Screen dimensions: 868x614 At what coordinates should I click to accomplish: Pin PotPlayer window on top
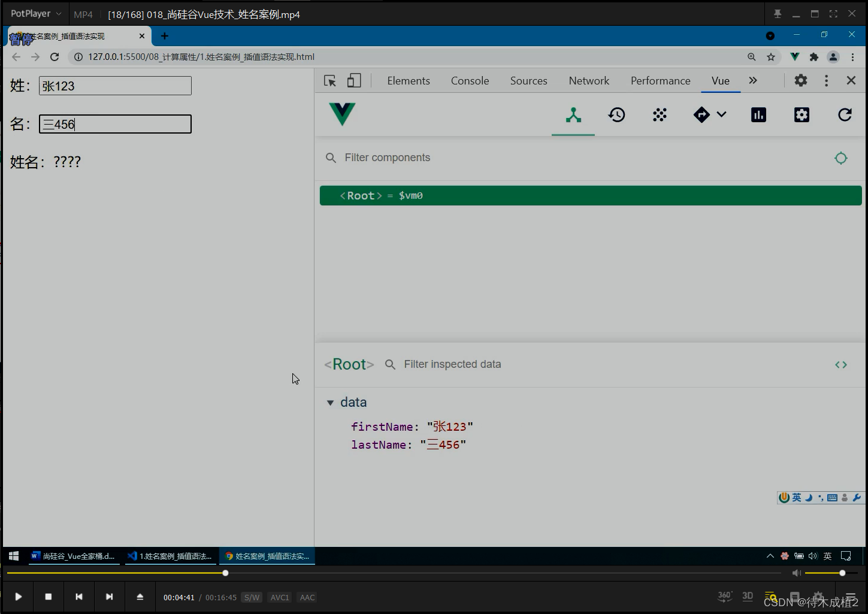click(778, 14)
